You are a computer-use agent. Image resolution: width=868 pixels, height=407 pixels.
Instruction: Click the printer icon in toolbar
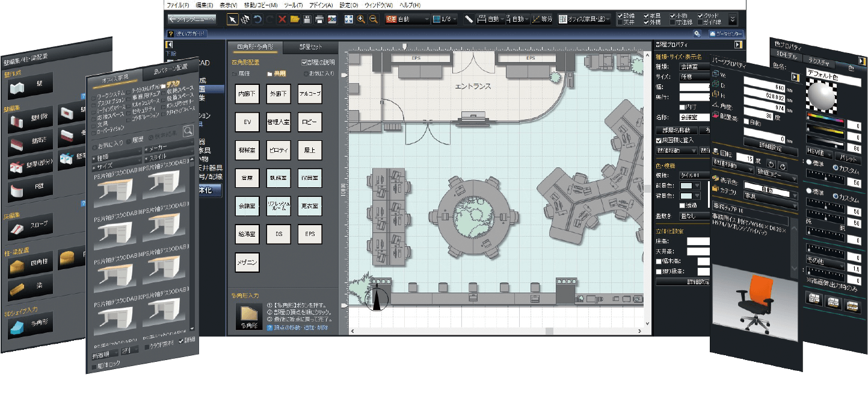pos(319,19)
